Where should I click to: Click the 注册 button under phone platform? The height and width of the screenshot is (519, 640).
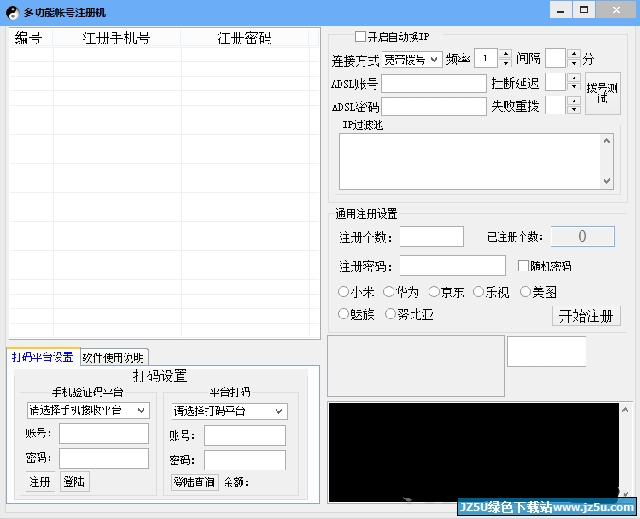40,482
